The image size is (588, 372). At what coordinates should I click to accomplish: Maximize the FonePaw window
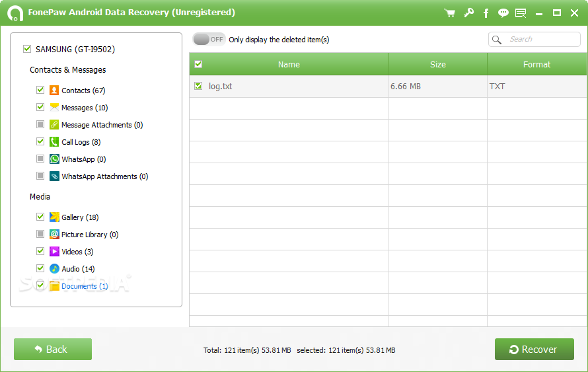point(557,13)
